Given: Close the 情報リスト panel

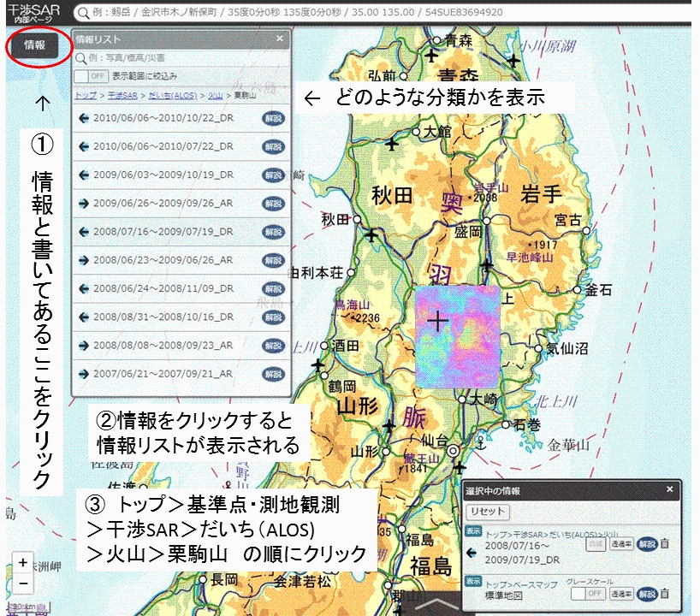Looking at the screenshot, I should coord(280,38).
